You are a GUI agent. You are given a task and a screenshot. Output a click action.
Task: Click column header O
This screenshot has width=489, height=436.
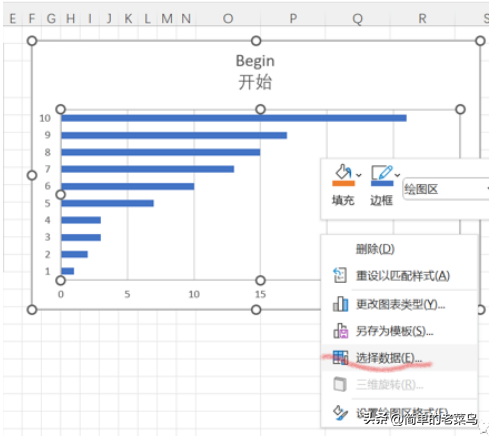point(228,18)
